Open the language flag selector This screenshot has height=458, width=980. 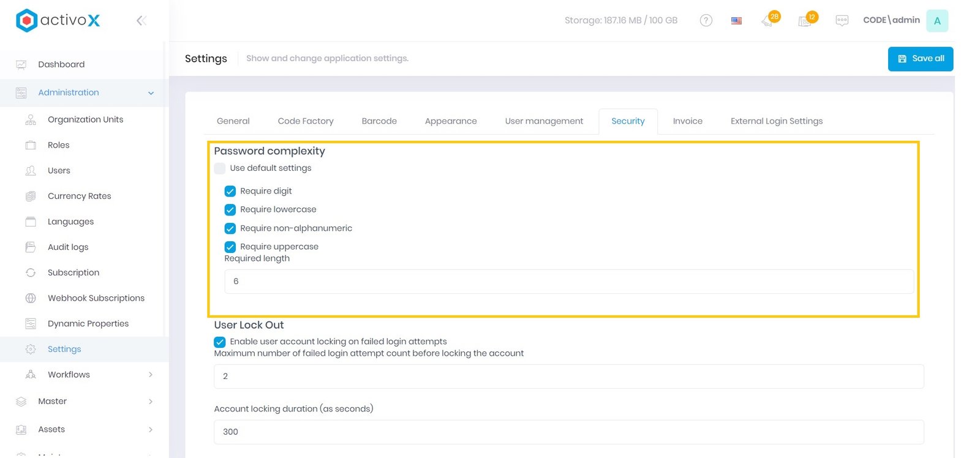click(x=736, y=20)
